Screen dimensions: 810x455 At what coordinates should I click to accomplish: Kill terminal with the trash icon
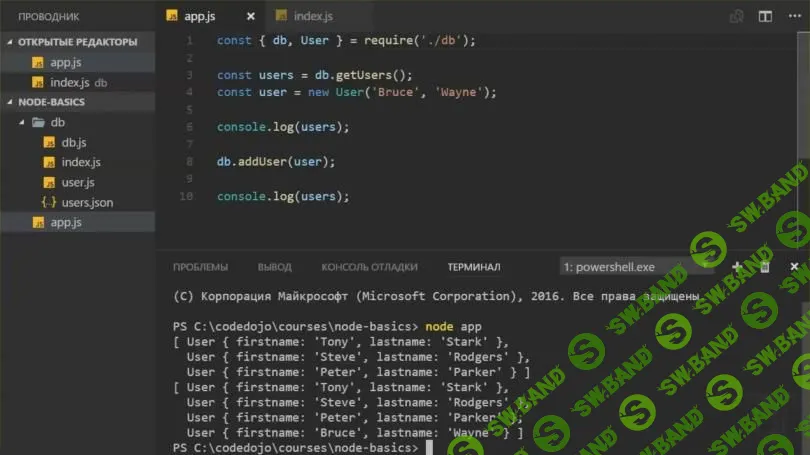(765, 267)
